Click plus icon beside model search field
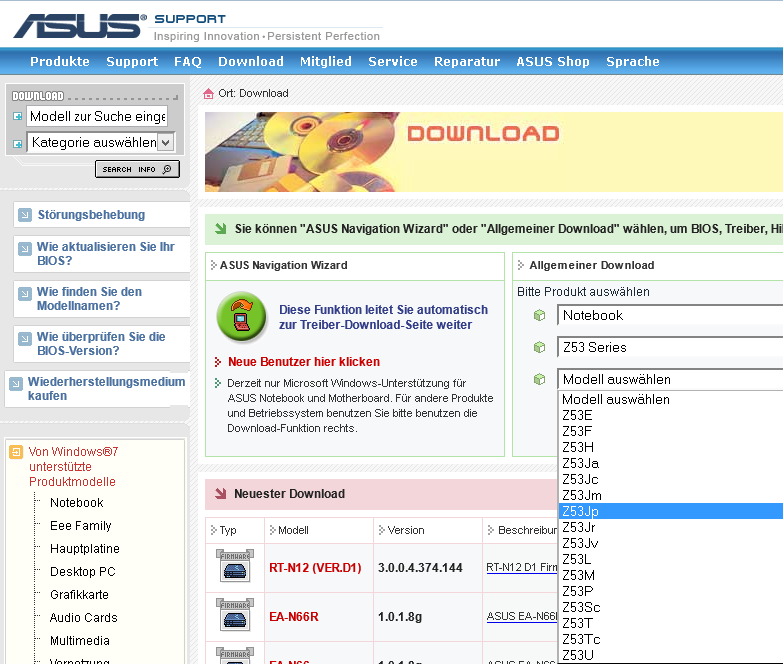784x671 pixels. click(18, 116)
